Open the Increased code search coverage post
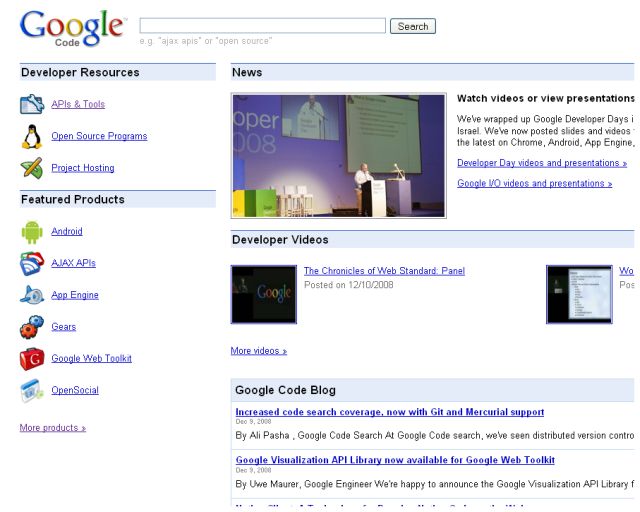This screenshot has height=512, width=640. [x=390, y=412]
